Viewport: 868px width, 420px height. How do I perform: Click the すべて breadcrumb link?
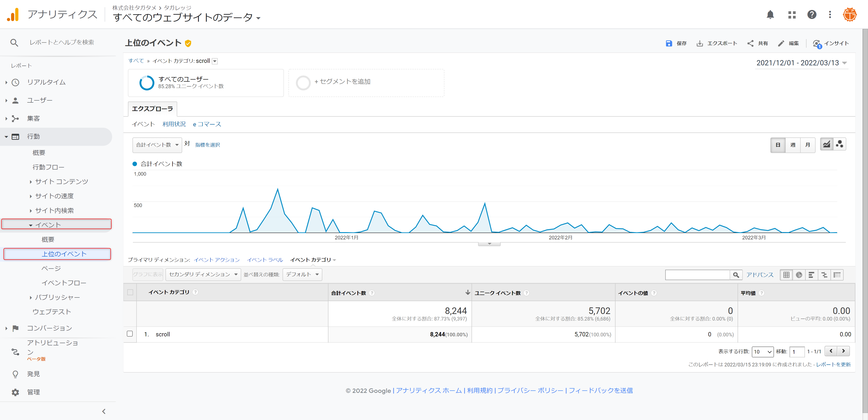[136, 61]
